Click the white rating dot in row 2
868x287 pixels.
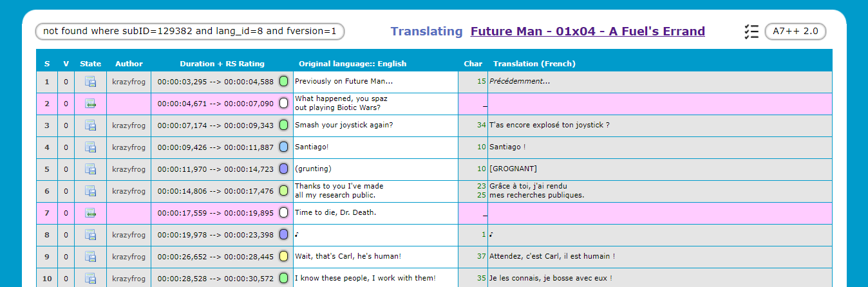(283, 104)
